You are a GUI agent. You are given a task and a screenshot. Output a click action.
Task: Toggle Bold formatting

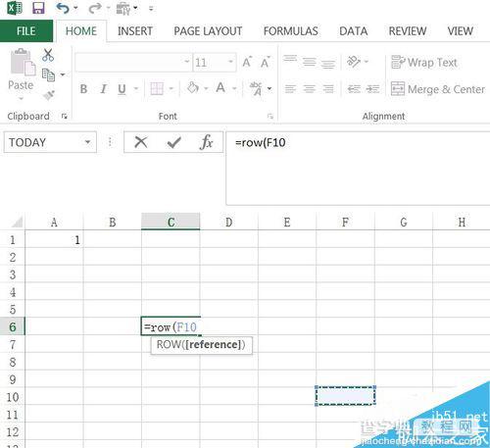[83, 89]
